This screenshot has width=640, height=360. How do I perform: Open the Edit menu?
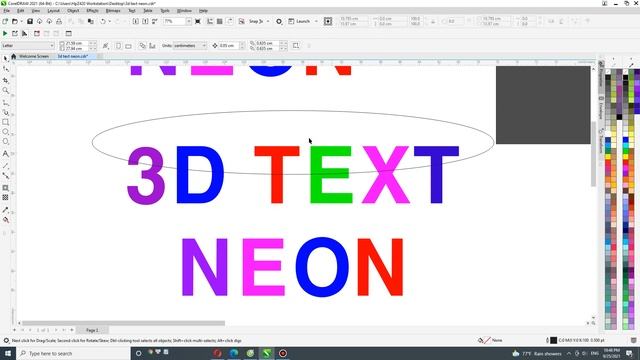(x=20, y=11)
